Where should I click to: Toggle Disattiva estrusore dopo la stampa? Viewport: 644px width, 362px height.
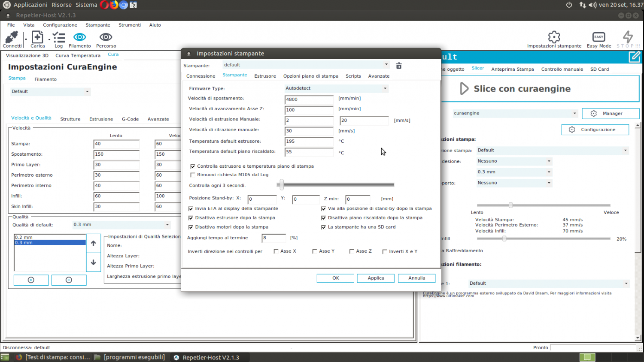point(191,218)
